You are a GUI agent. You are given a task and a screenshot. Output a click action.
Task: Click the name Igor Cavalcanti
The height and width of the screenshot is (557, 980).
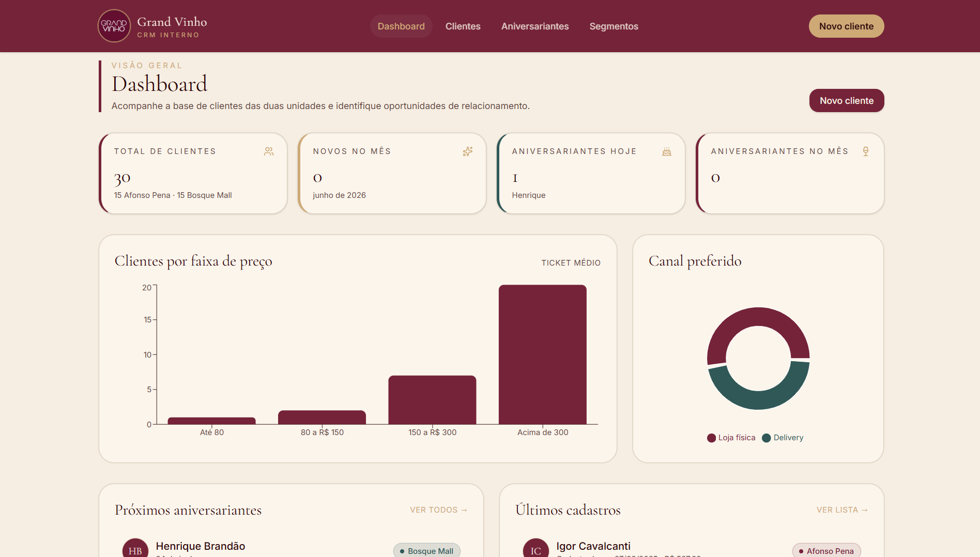pyautogui.click(x=593, y=546)
